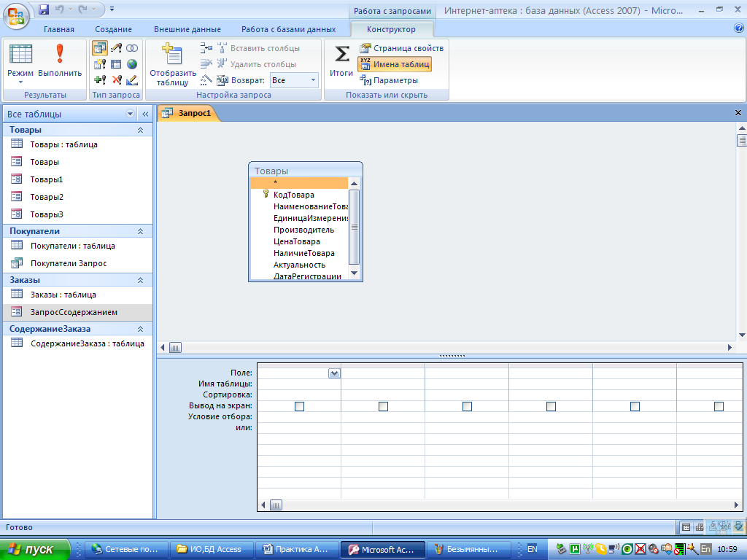Image resolution: width=747 pixels, height=560 pixels.
Task: Check the fourth column Вывод на экран box
Action: click(551, 406)
